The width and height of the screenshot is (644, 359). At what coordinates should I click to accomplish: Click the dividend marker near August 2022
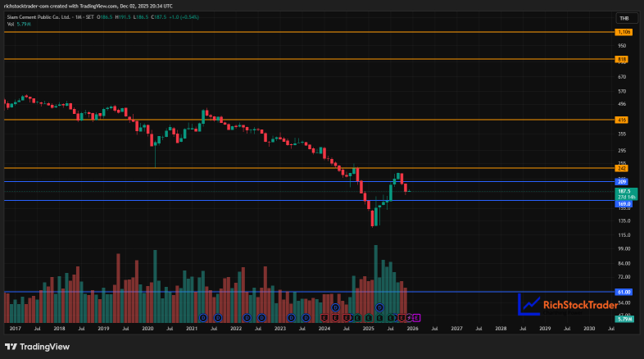(261, 318)
